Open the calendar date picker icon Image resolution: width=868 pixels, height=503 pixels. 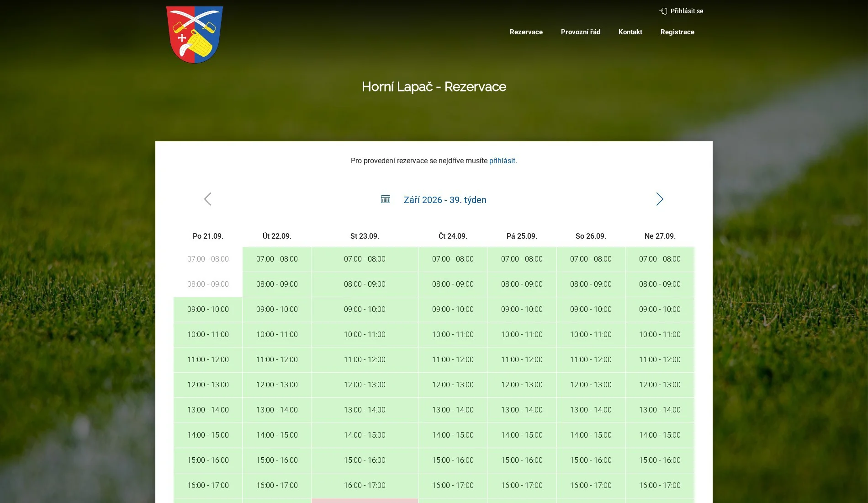(x=386, y=199)
